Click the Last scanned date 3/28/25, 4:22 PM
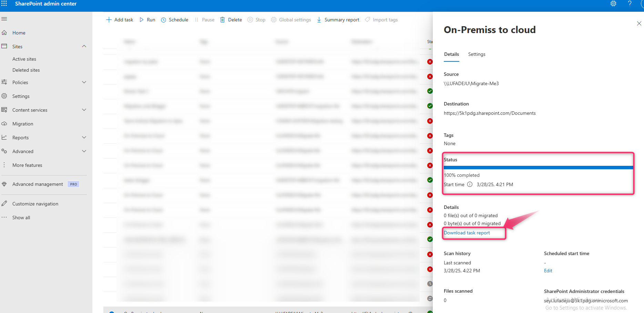The width and height of the screenshot is (644, 313). (x=462, y=271)
